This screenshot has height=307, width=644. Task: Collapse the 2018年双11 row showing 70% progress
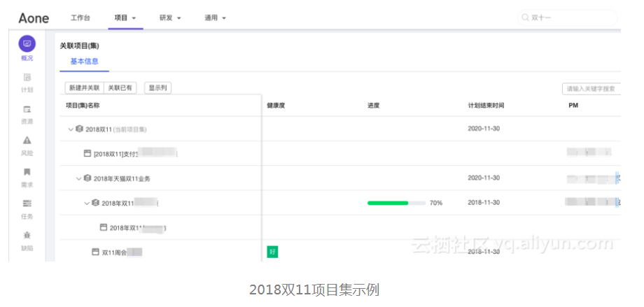click(87, 204)
